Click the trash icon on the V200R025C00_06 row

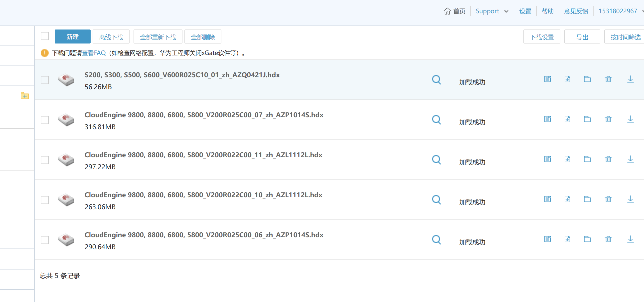pyautogui.click(x=608, y=239)
